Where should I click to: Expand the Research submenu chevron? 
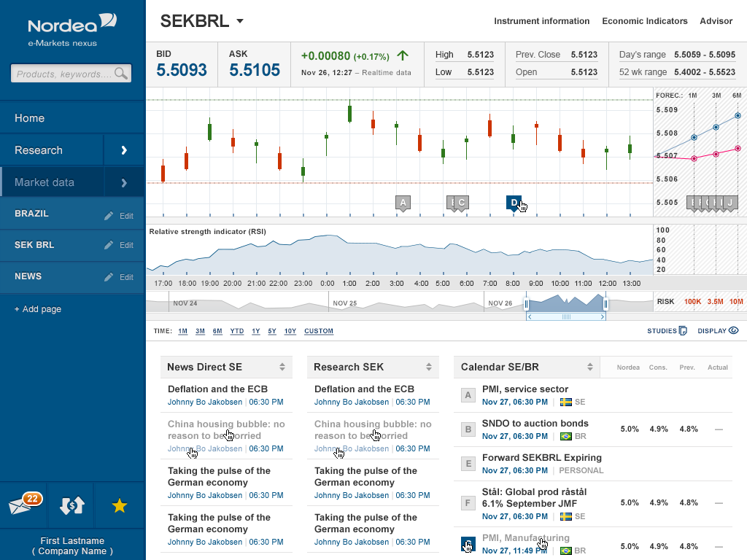click(x=124, y=150)
